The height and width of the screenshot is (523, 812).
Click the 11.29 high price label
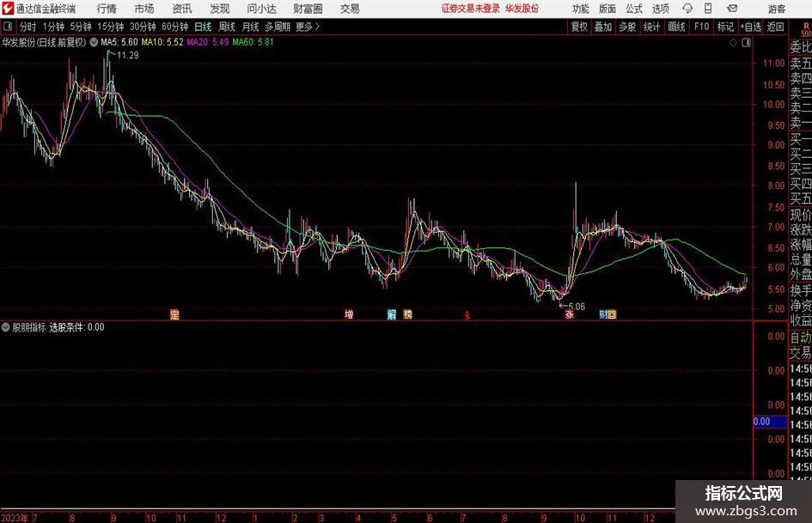click(x=127, y=56)
